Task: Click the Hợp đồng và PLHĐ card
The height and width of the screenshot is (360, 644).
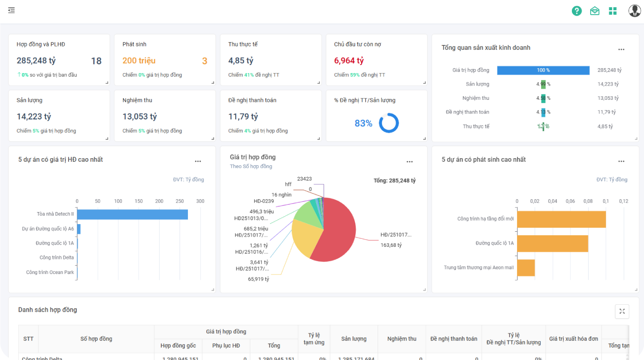Action: pos(59,60)
